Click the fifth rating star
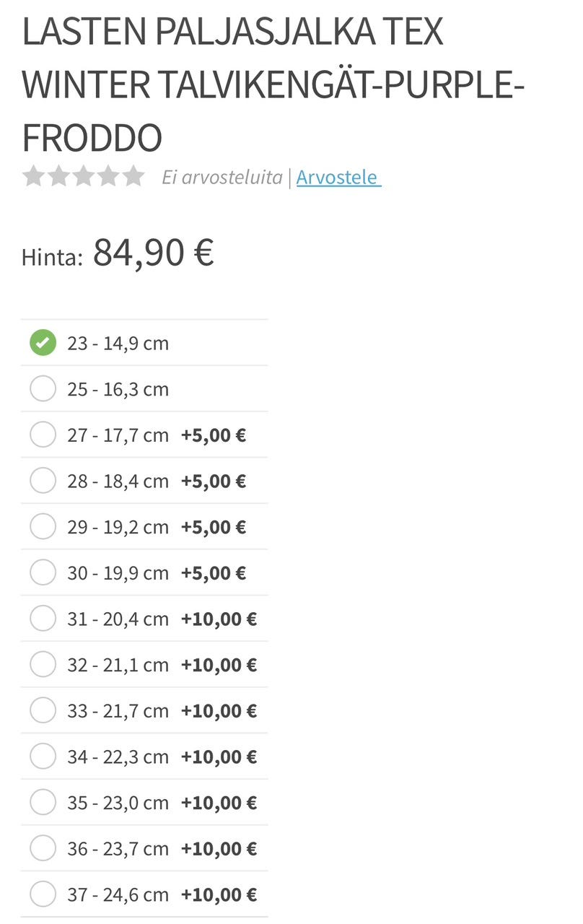The width and height of the screenshot is (583, 924). tap(133, 176)
